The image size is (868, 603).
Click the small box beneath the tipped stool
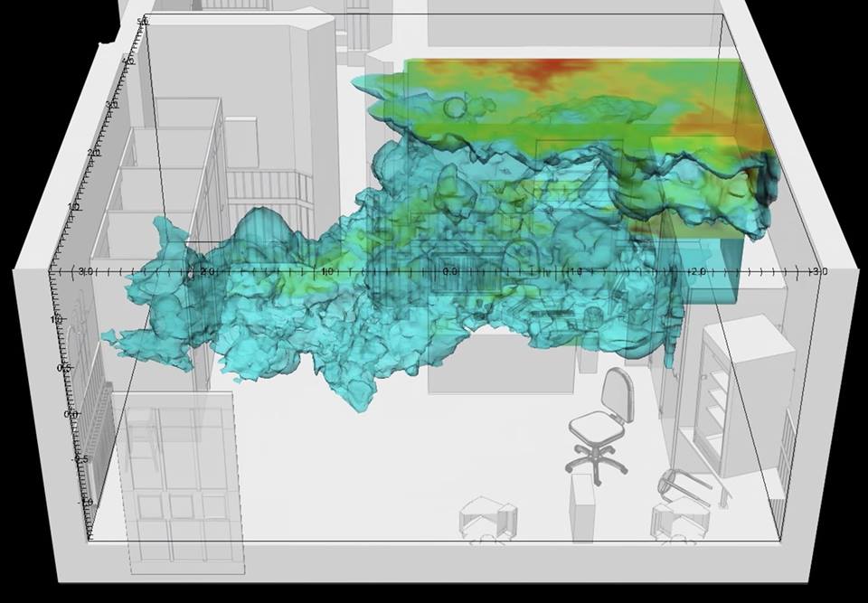point(676,523)
